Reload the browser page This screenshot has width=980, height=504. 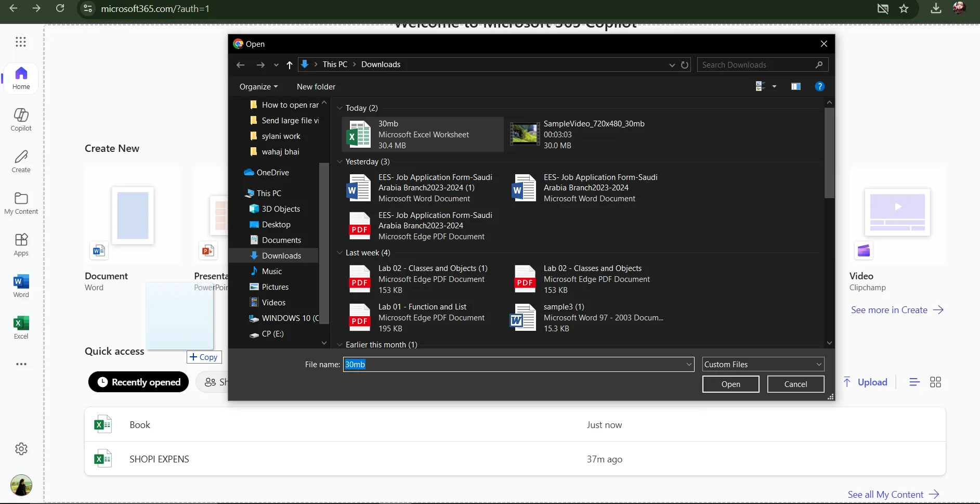pos(60,8)
